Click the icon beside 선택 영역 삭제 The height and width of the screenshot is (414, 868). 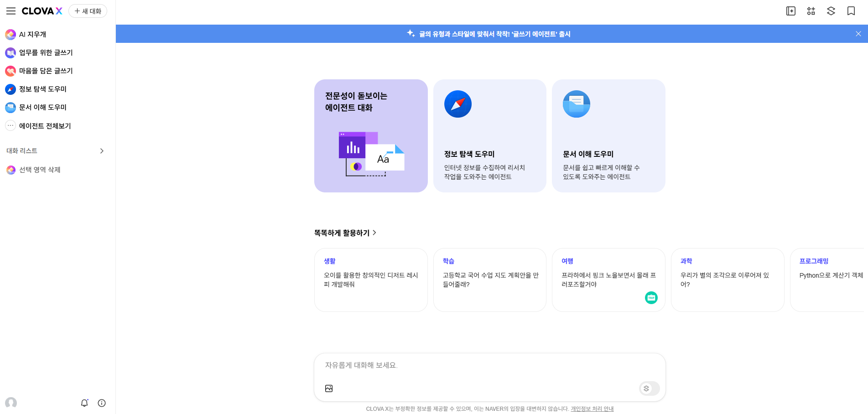click(10, 170)
